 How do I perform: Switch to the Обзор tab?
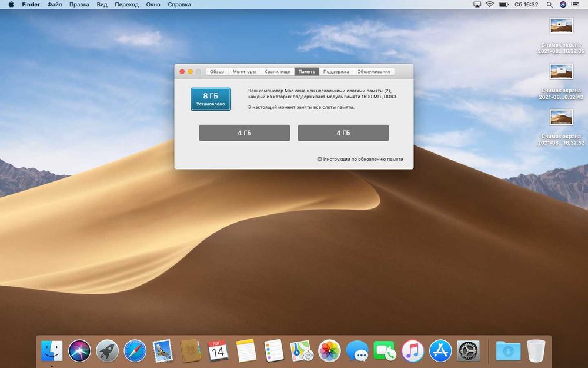click(x=217, y=71)
